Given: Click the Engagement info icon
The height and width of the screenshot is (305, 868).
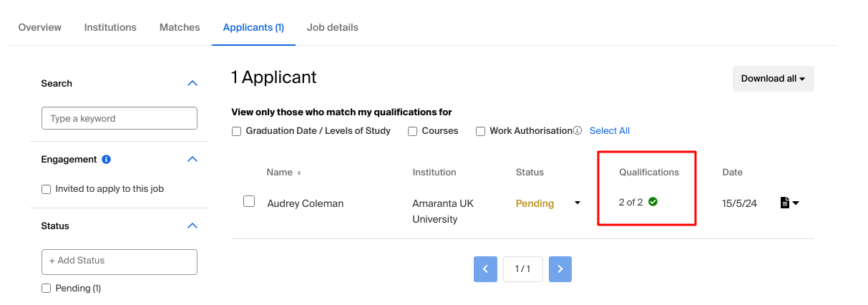Looking at the screenshot, I should (x=106, y=159).
